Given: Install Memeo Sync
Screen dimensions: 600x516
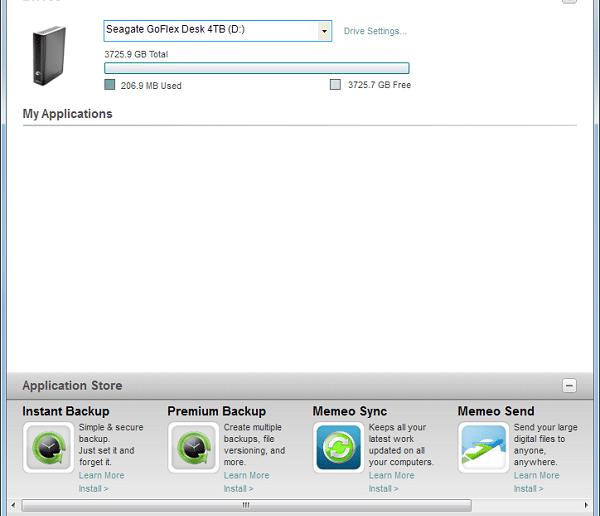Looking at the screenshot, I should 383,489.
